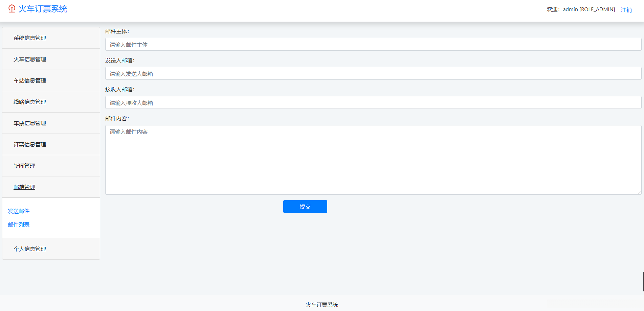Focus the 发送人邮箱 input field

pos(373,73)
